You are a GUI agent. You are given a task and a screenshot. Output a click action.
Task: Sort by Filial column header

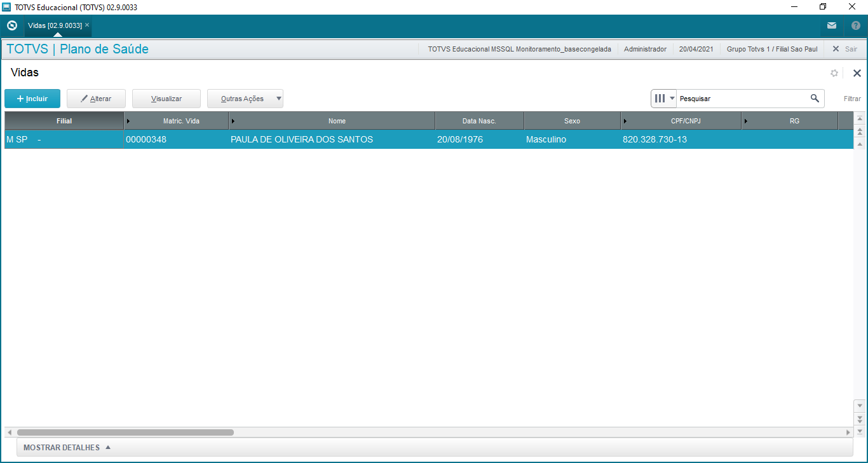64,121
